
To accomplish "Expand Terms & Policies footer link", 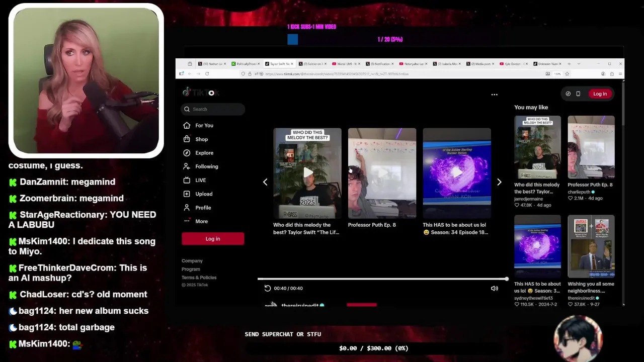I will pos(199,278).
